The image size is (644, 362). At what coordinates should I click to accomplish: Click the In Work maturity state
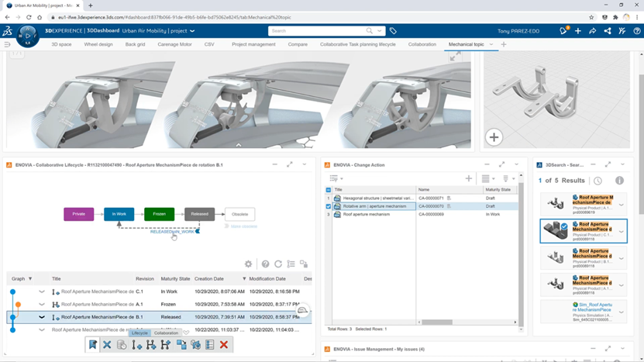point(119,214)
